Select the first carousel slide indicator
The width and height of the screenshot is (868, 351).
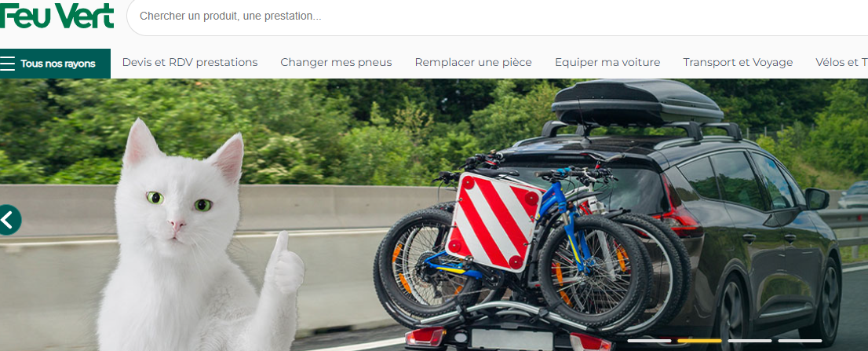pos(649,341)
